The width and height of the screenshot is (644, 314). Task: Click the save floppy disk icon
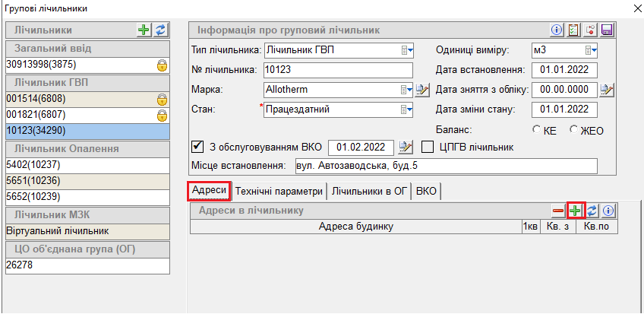point(606,30)
